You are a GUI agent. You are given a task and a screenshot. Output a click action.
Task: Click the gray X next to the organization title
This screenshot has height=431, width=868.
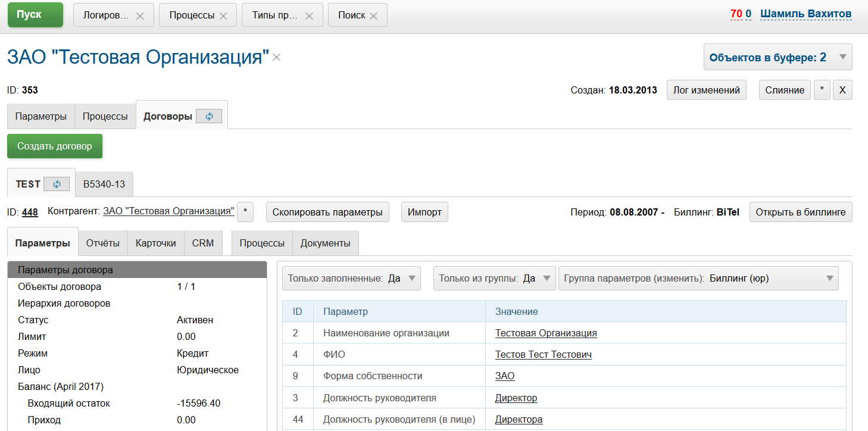click(277, 58)
